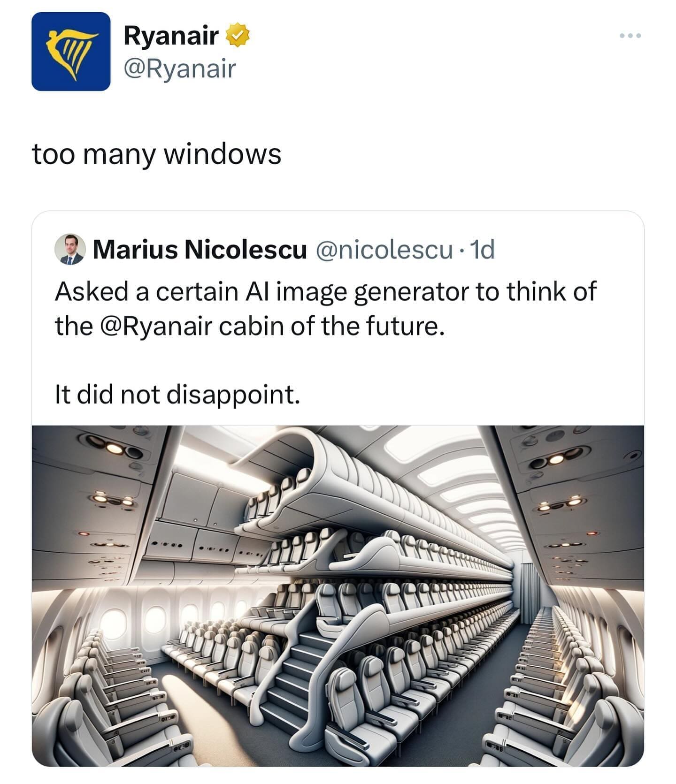Image resolution: width=676 pixels, height=784 pixels.
Task: Click the gold verified badge
Action: point(238,36)
